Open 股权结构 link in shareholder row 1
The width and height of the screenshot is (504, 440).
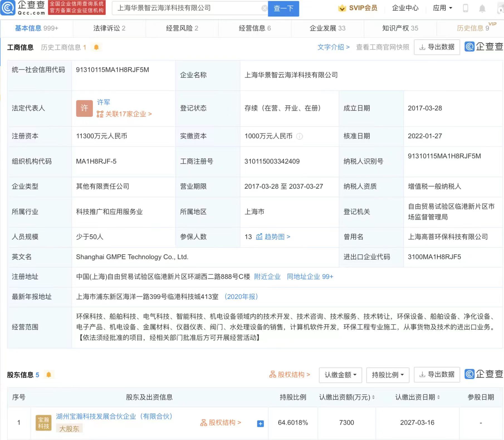[221, 423]
